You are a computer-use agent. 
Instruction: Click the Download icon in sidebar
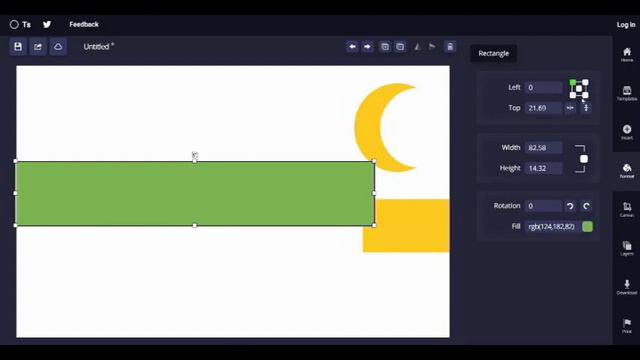pos(627,287)
